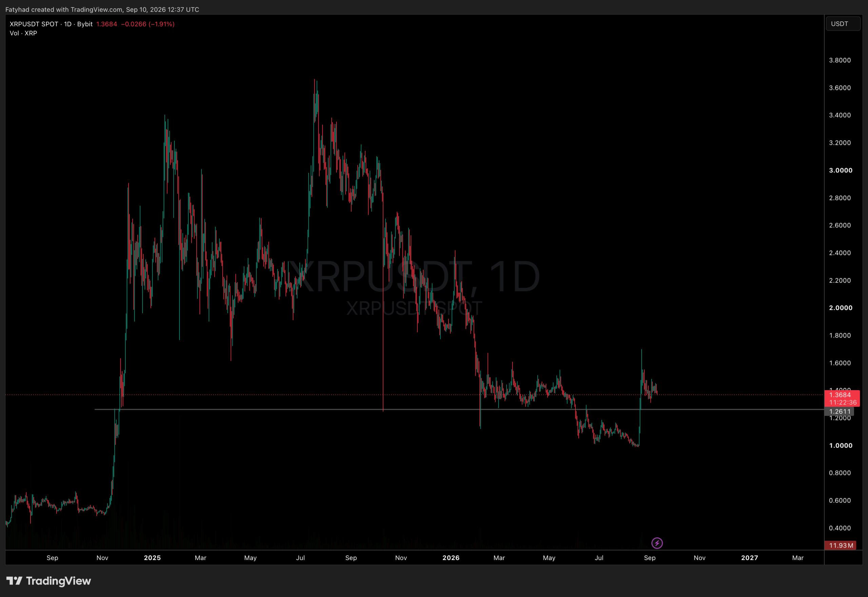
Task: Click the purple lightning event icon
Action: (657, 543)
